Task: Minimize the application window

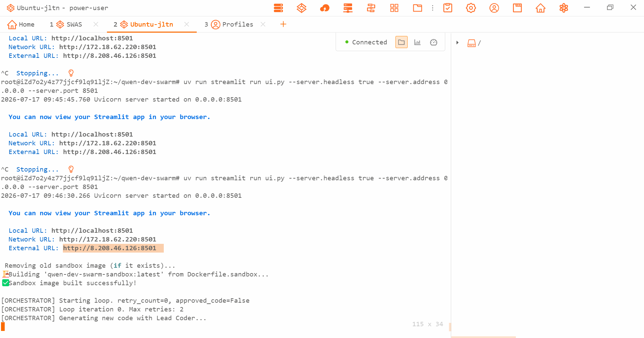Action: pos(587,7)
